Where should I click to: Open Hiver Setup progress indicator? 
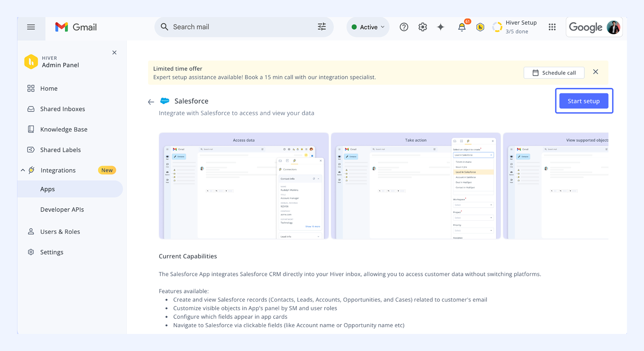(x=515, y=27)
